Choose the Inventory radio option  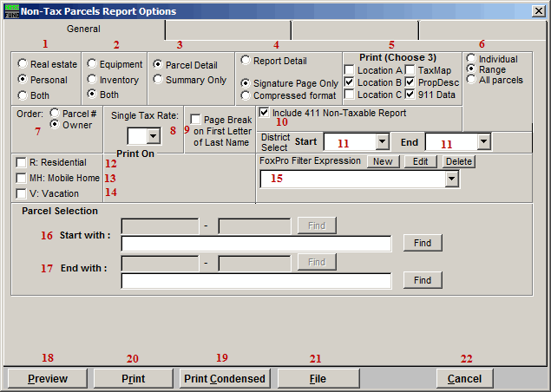[x=92, y=78]
